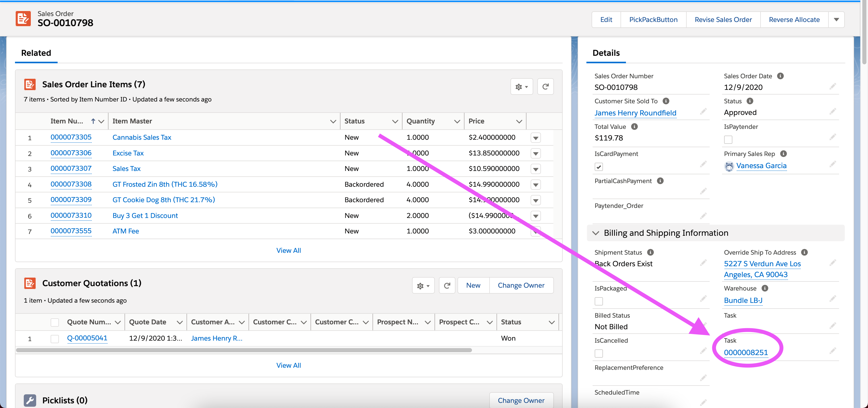Screen dimensions: 868x408
Task: Click the Override Ship To Address info icon
Action: pos(804,252)
